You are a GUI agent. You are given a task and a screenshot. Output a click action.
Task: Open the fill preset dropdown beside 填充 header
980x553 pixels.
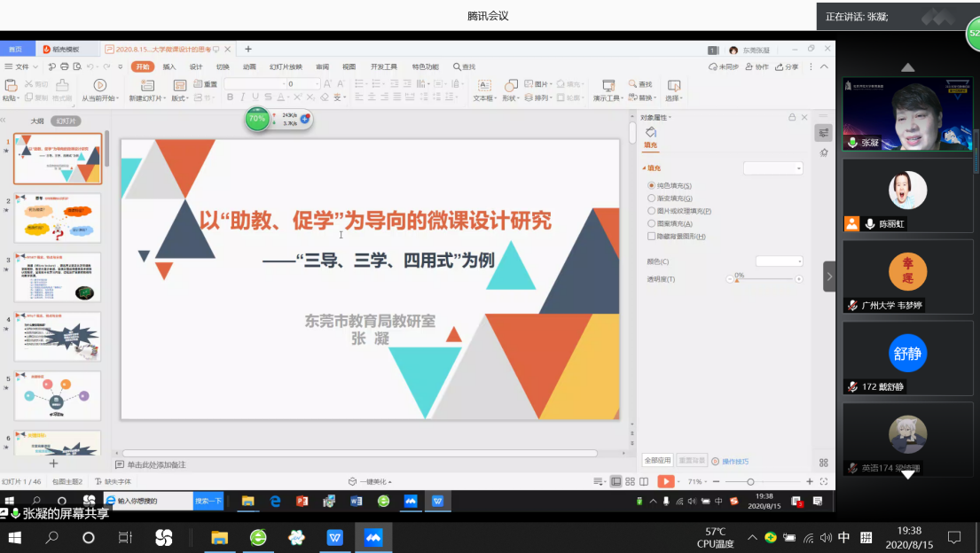[x=772, y=167]
